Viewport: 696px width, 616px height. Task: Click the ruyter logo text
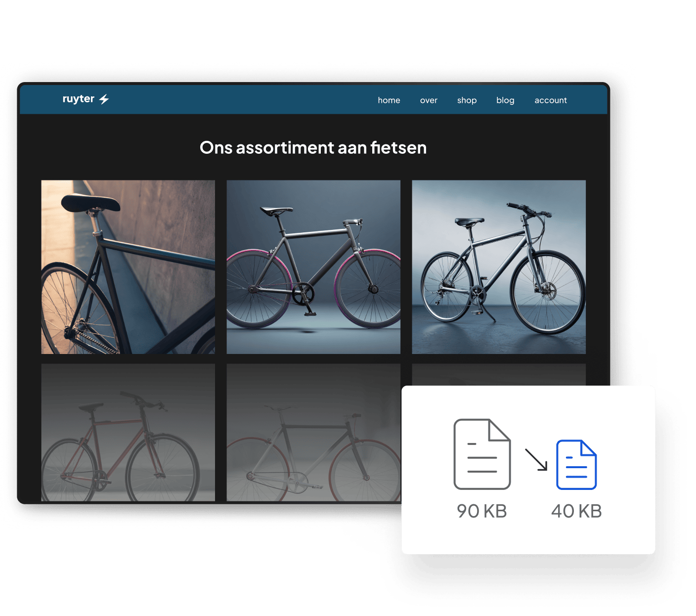pyautogui.click(x=78, y=99)
